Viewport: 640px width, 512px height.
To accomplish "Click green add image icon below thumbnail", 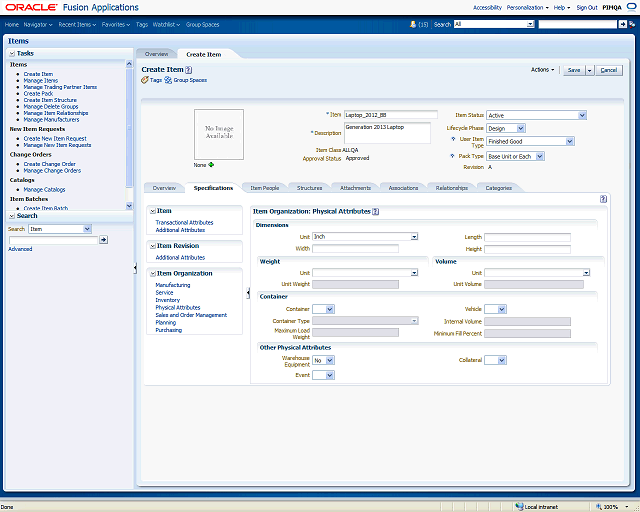I will [211, 164].
